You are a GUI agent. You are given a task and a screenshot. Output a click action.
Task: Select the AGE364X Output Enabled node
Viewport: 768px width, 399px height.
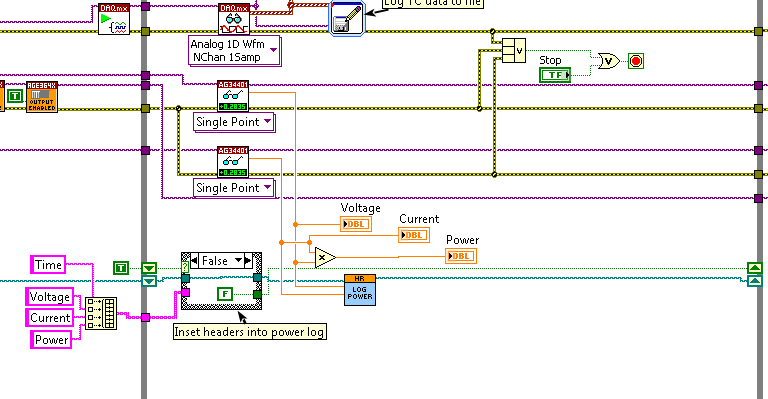coord(42,97)
